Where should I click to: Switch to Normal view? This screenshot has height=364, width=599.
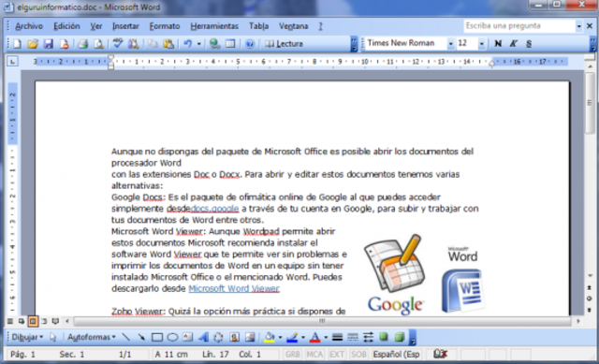10,321
